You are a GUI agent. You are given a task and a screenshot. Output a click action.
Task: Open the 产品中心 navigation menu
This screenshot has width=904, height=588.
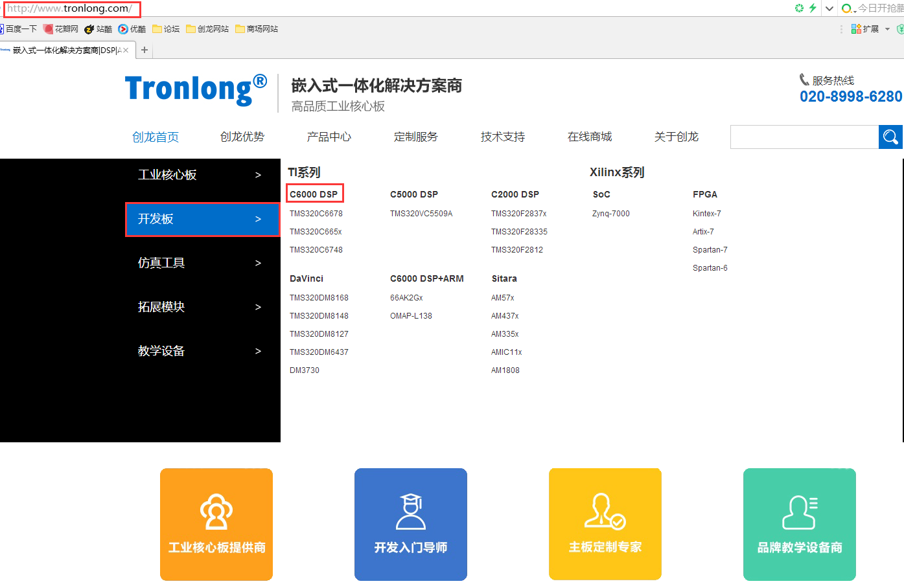pyautogui.click(x=329, y=137)
